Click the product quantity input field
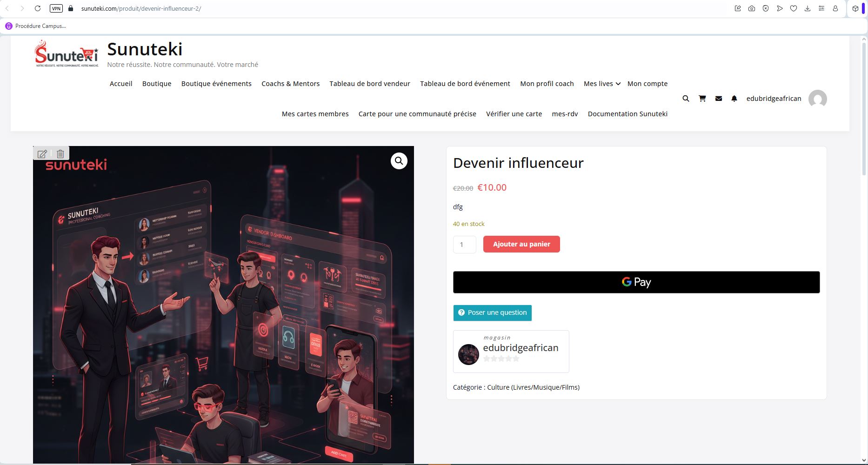Viewport: 868px width, 465px height. click(464, 245)
